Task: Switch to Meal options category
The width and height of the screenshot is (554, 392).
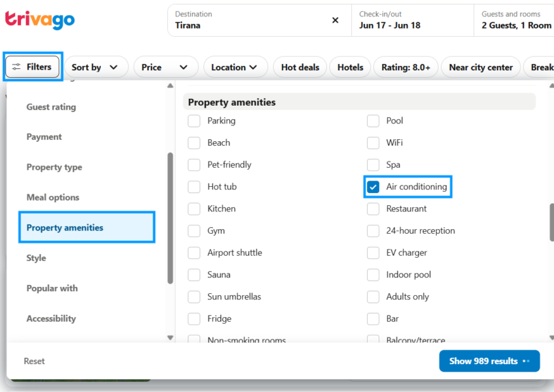Action: 53,198
